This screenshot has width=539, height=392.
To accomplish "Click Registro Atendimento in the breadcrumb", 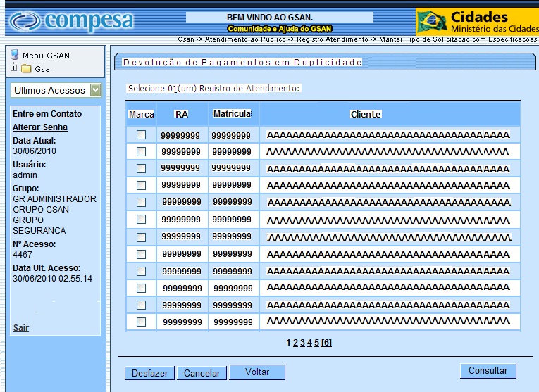I will pyautogui.click(x=333, y=39).
